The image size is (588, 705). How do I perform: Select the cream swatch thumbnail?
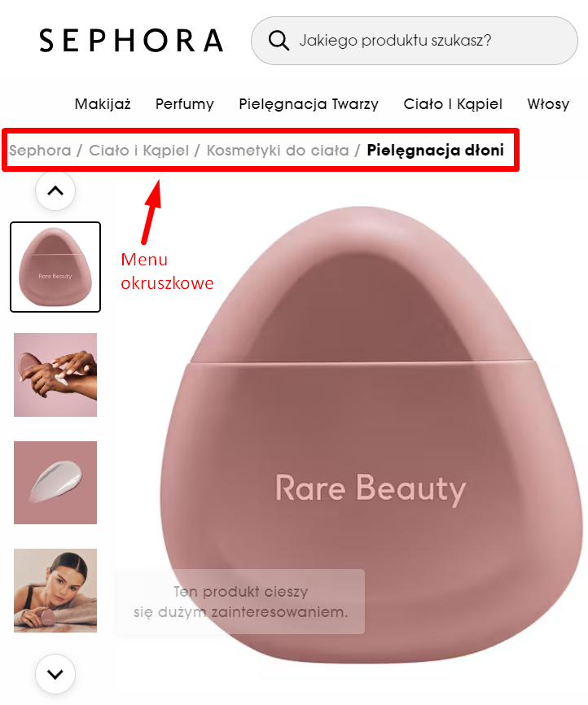tap(55, 483)
